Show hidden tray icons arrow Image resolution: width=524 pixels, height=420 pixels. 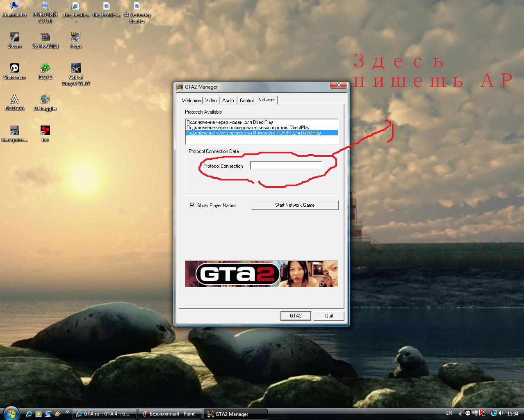[x=460, y=414]
